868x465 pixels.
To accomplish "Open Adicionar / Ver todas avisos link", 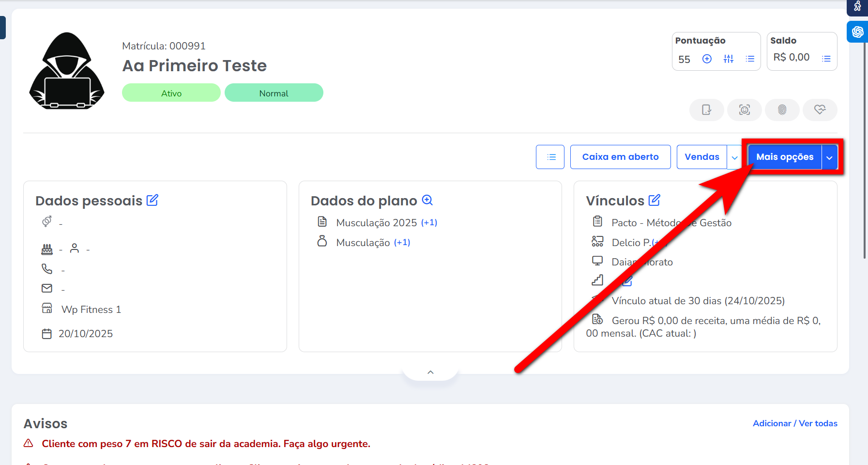I will 795,423.
